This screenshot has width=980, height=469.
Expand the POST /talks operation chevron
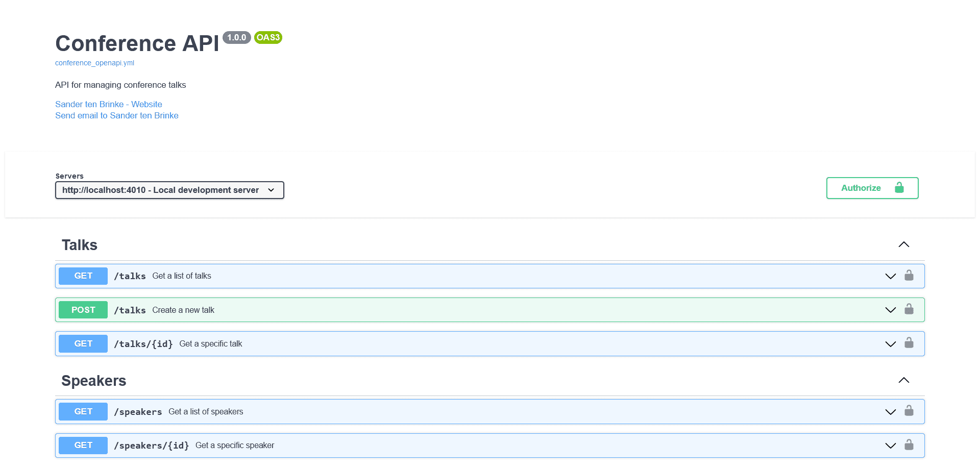891,310
